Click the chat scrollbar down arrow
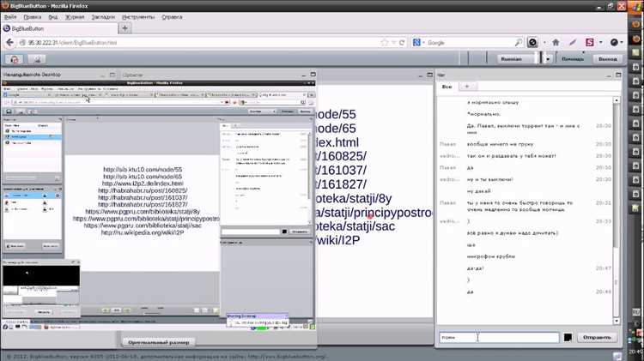This screenshot has width=644, height=361. (x=617, y=322)
